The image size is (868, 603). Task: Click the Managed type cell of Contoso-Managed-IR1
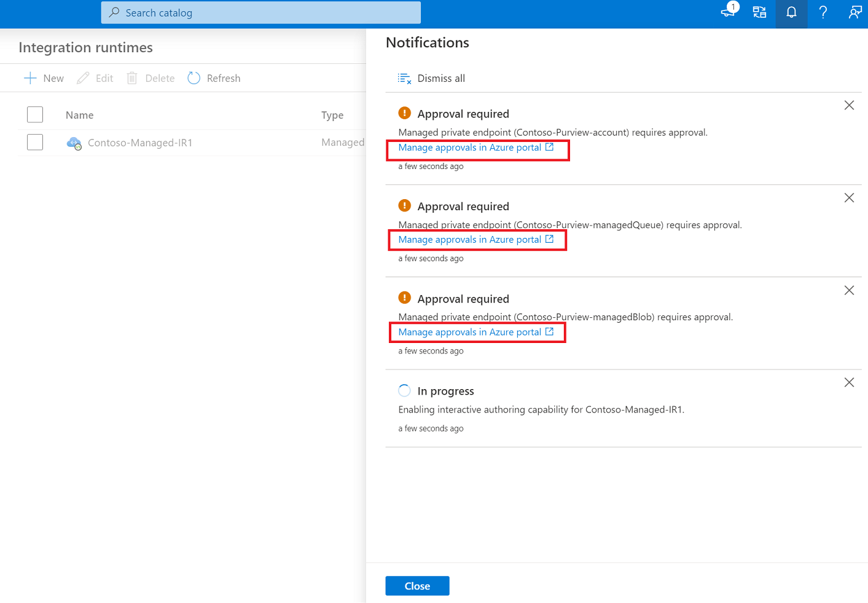(x=343, y=143)
